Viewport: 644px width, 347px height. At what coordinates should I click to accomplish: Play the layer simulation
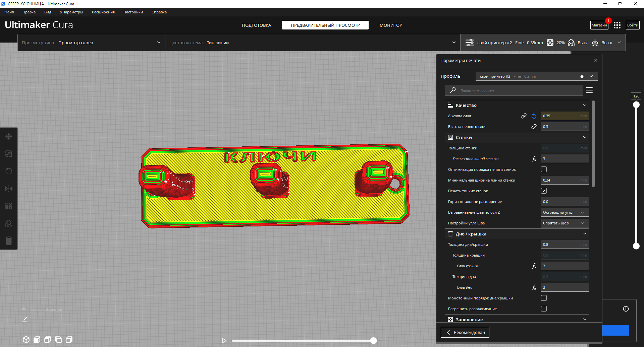pyautogui.click(x=224, y=341)
